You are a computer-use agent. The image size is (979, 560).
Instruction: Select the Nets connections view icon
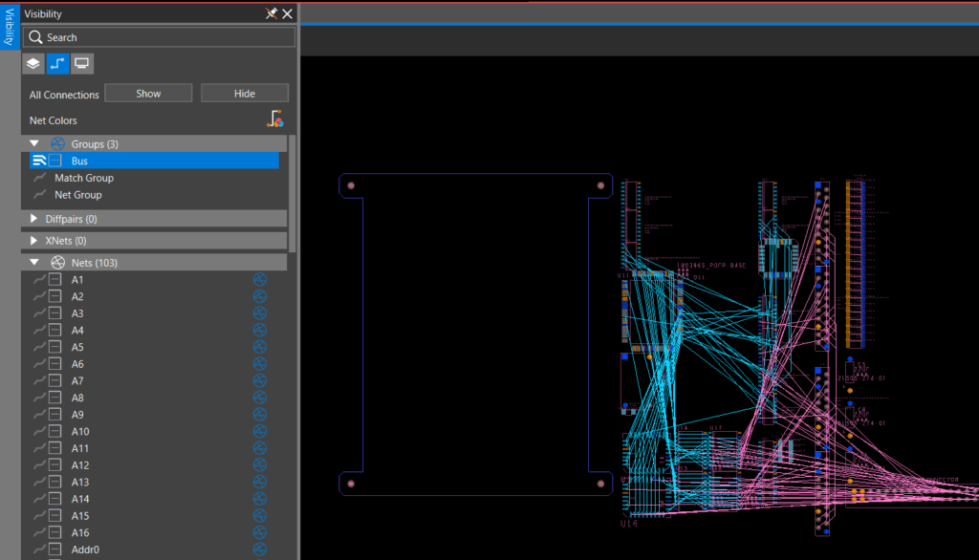click(x=57, y=64)
